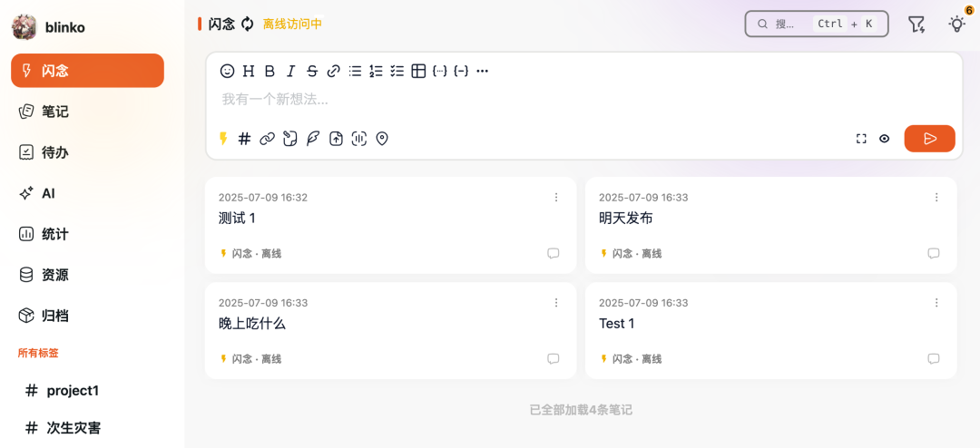
Task: Open the emoji picker in editor toolbar
Action: 227,72
